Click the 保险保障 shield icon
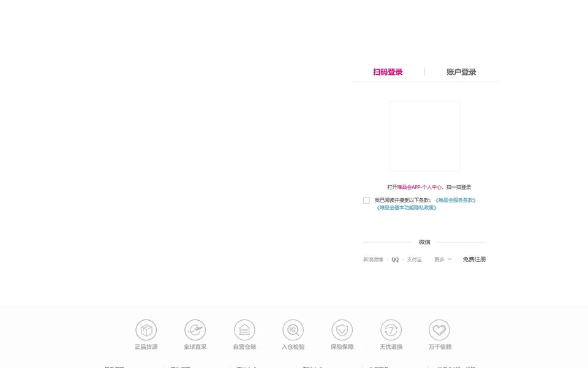This screenshot has height=368, width=588. coord(342,330)
